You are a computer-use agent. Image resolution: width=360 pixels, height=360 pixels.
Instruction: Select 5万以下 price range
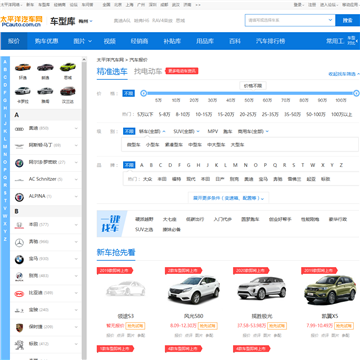coord(145,114)
